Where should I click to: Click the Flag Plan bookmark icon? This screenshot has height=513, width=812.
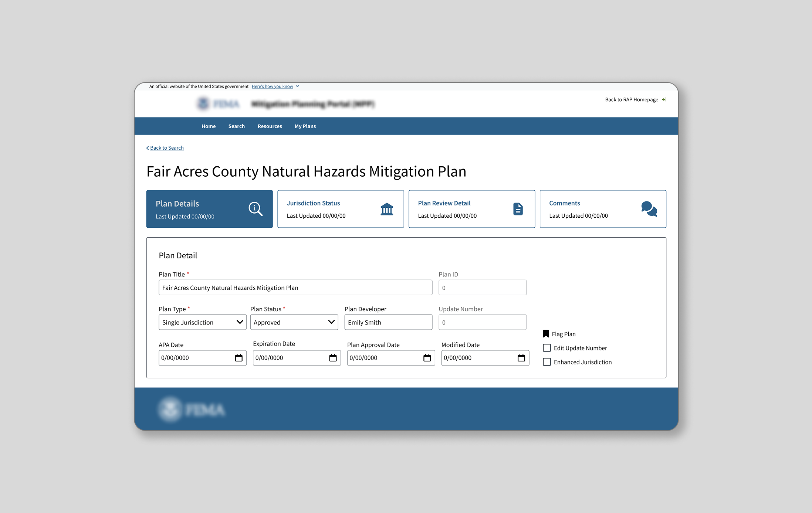[x=546, y=334]
